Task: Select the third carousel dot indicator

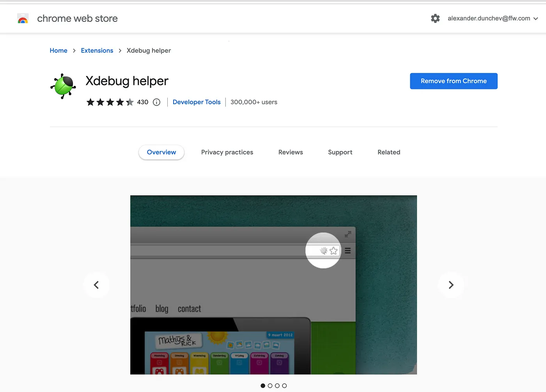Action: point(277,386)
